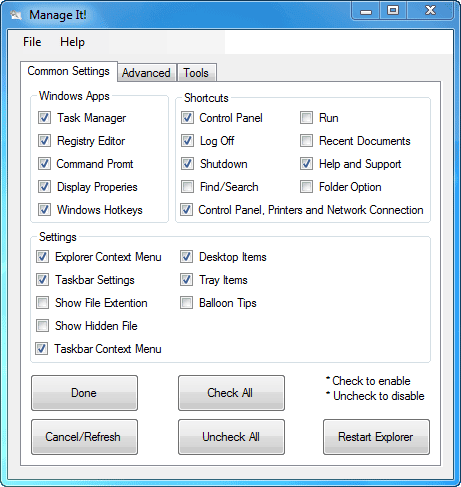This screenshot has width=461, height=487.
Task: Enable Balloon Tips checkbox
Action: click(x=186, y=303)
